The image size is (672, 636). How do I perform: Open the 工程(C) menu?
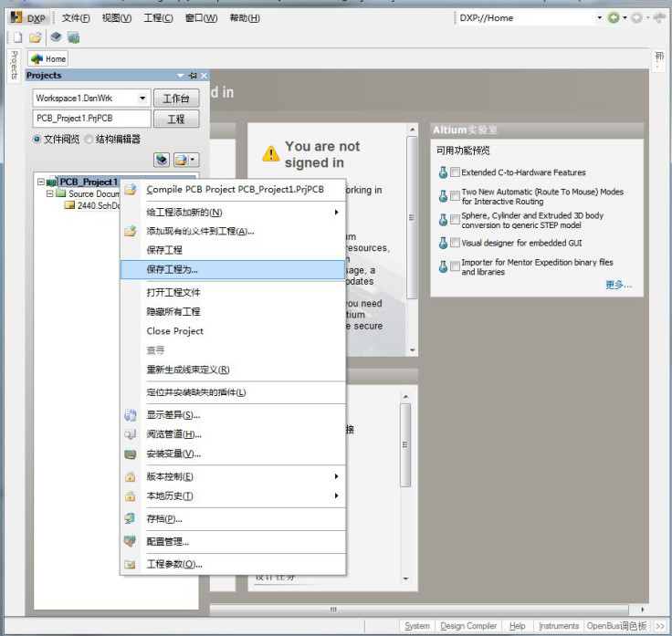pos(158,18)
